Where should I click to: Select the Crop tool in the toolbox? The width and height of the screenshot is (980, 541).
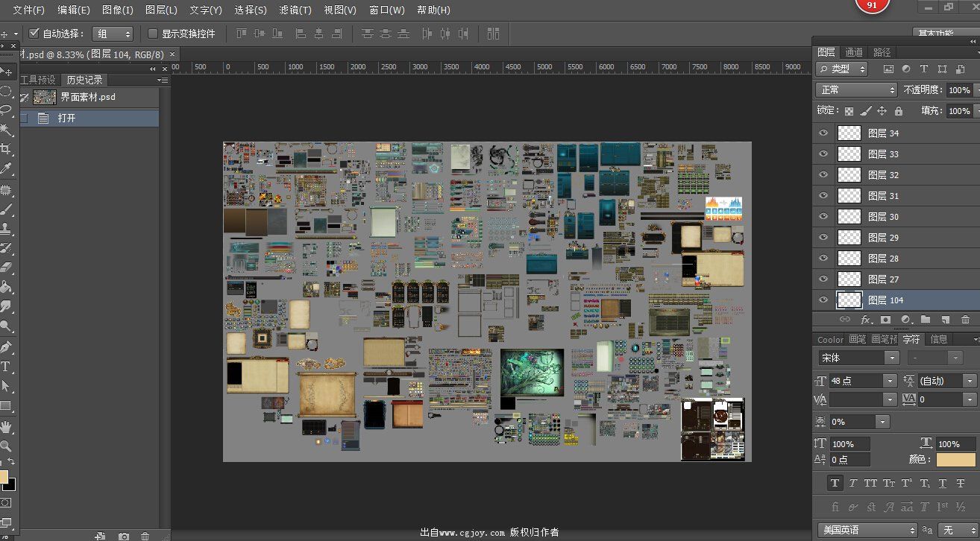6,149
